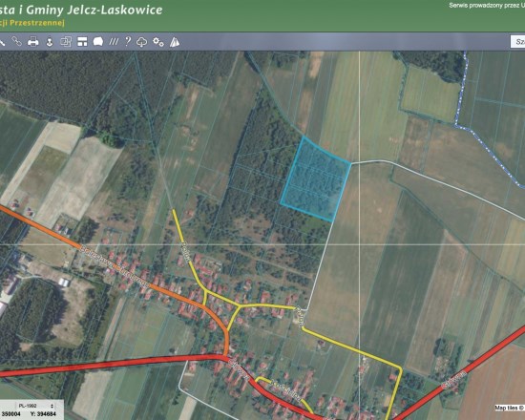Screen dimensions: 525x420
Task: Click the cloud download icon
Action: [x=142, y=42]
